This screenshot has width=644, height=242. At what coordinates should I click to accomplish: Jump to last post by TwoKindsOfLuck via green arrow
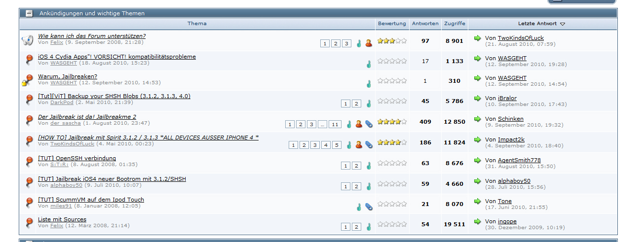click(477, 38)
